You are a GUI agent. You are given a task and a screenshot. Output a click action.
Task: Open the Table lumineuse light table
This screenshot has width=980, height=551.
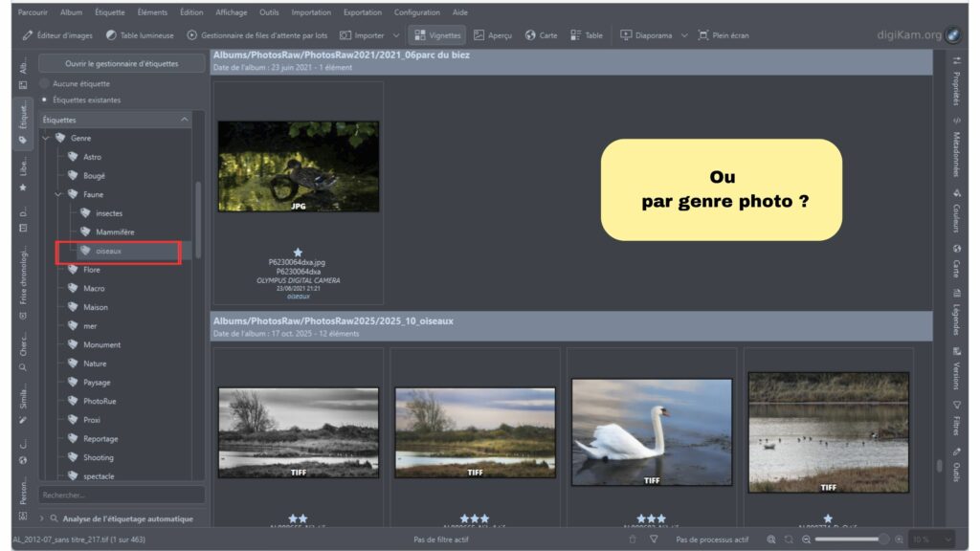coord(140,35)
